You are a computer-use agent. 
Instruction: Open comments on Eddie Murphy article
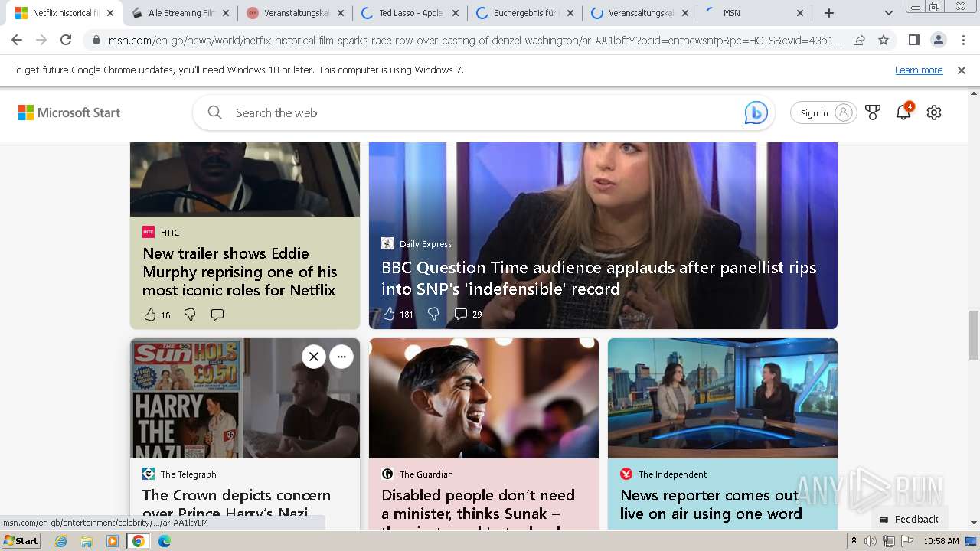(x=217, y=315)
